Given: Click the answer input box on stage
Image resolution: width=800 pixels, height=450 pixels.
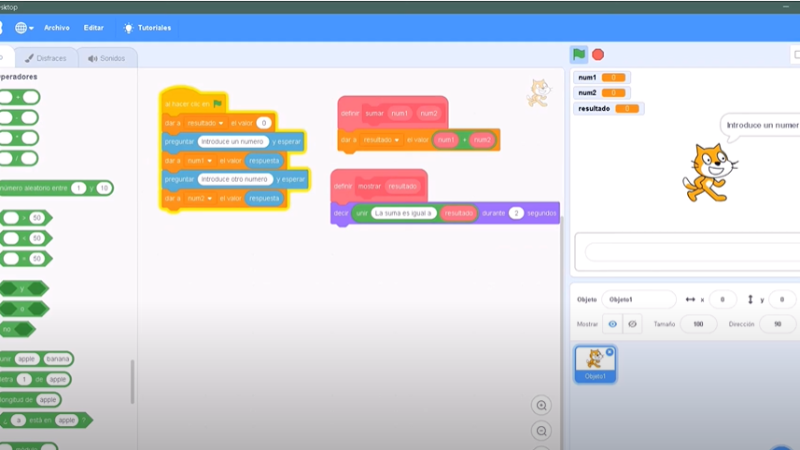Looking at the screenshot, I should click(692, 252).
